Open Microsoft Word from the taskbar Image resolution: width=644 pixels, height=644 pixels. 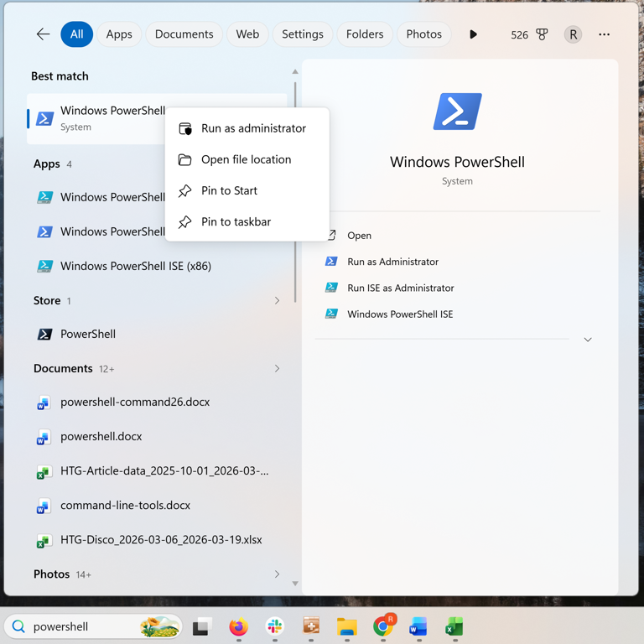click(x=418, y=626)
